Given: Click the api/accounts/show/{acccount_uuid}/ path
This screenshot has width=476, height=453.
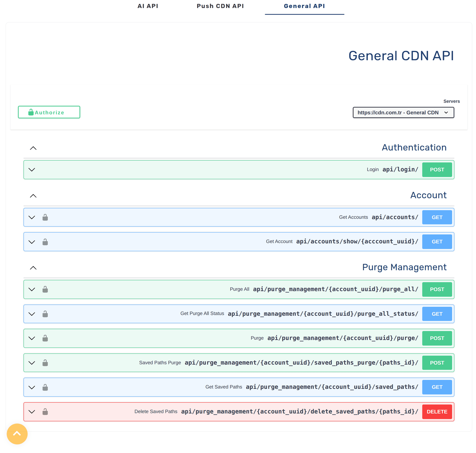Looking at the screenshot, I should [x=357, y=241].
